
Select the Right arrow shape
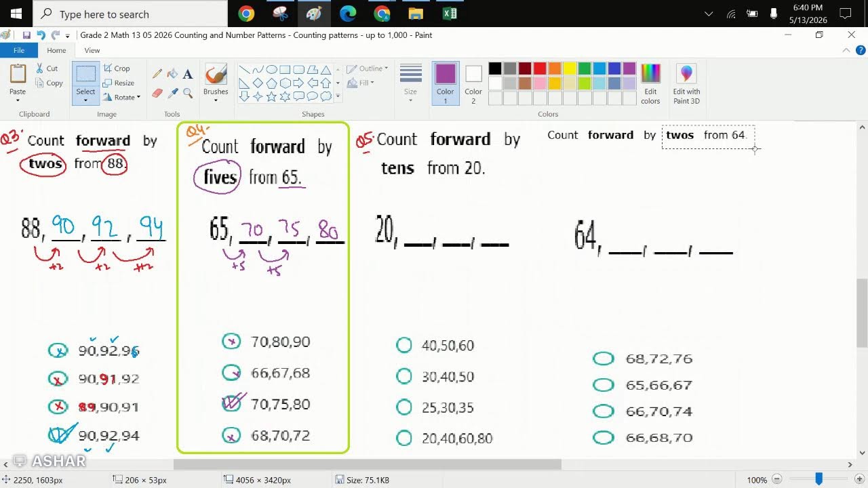[298, 83]
